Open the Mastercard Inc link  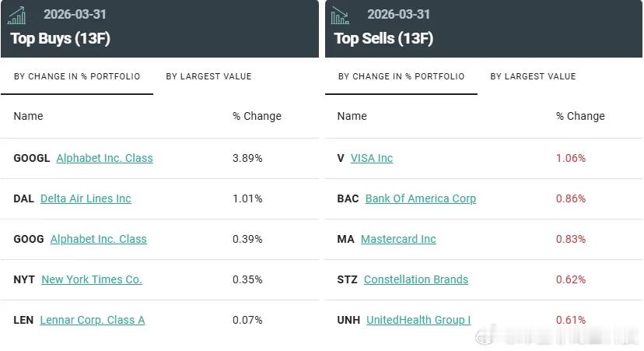point(398,239)
